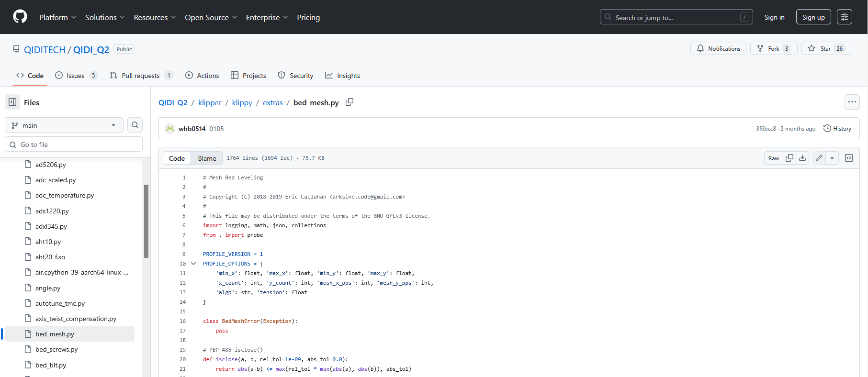Open the three-dot more options menu
868x377 pixels.
click(852, 102)
